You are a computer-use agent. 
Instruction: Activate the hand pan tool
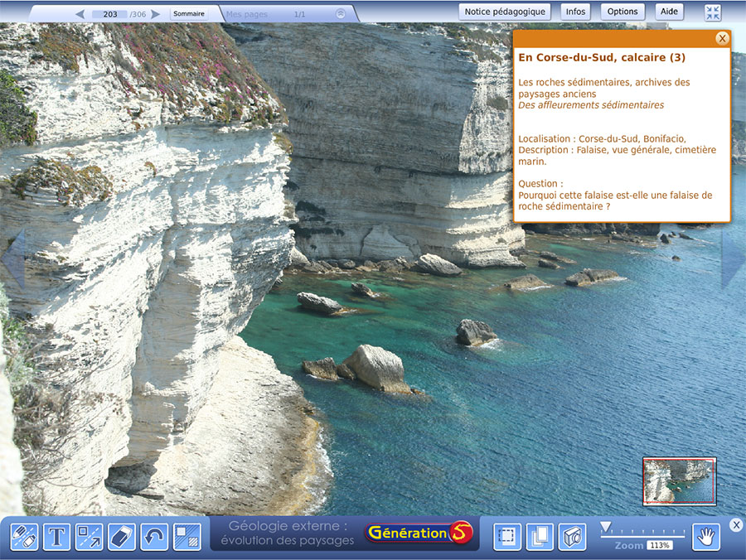point(706,537)
